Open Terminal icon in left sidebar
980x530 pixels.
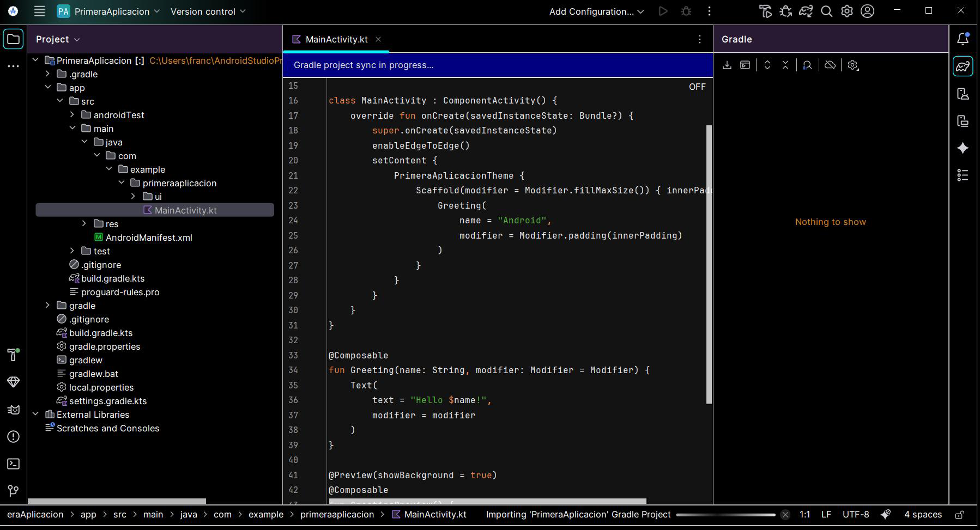(13, 464)
